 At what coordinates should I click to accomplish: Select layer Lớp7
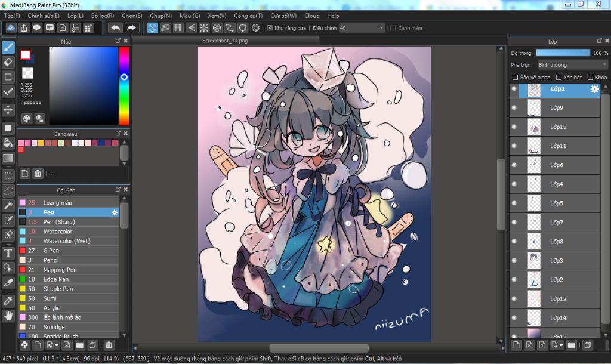(x=555, y=223)
